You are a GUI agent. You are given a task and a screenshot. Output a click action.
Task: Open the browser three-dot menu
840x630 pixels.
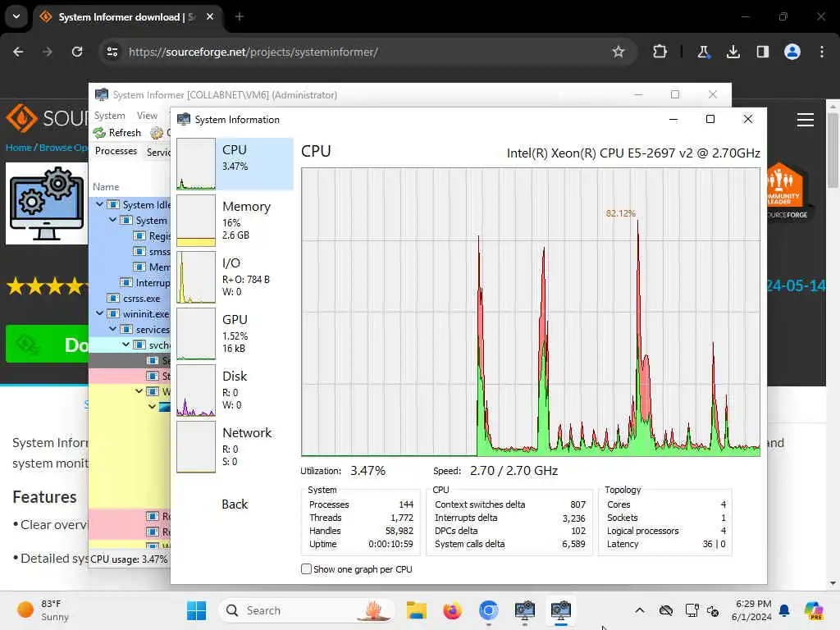click(x=822, y=52)
